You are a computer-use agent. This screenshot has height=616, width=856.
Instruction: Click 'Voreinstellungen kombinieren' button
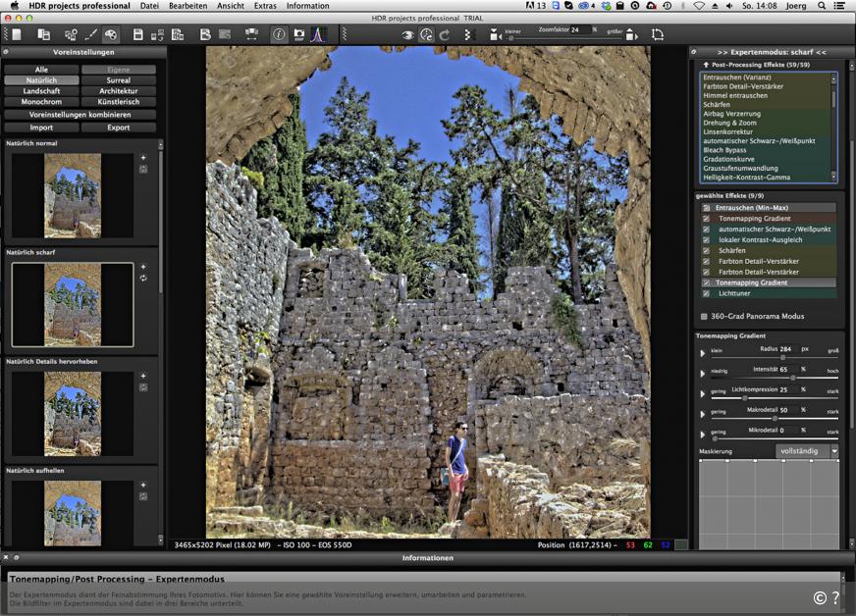coord(80,115)
